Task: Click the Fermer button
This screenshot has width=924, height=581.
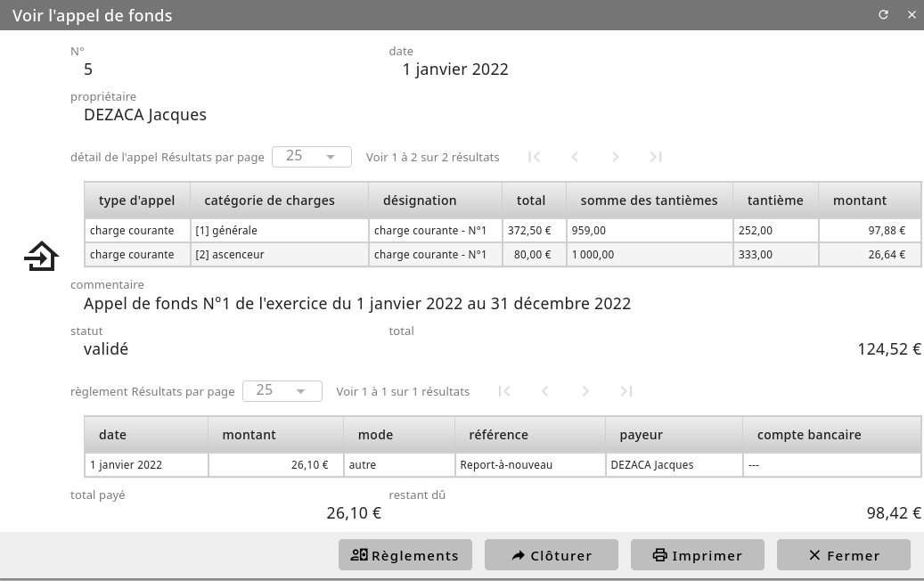Action: point(844,555)
